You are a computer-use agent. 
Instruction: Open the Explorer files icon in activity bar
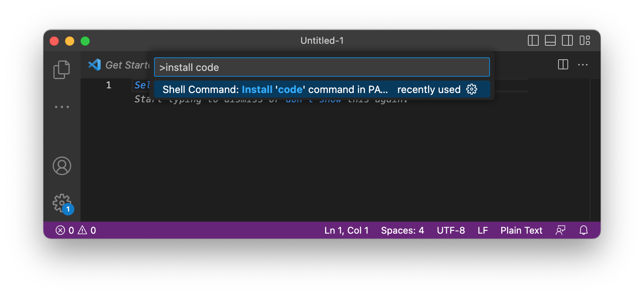pos(62,70)
